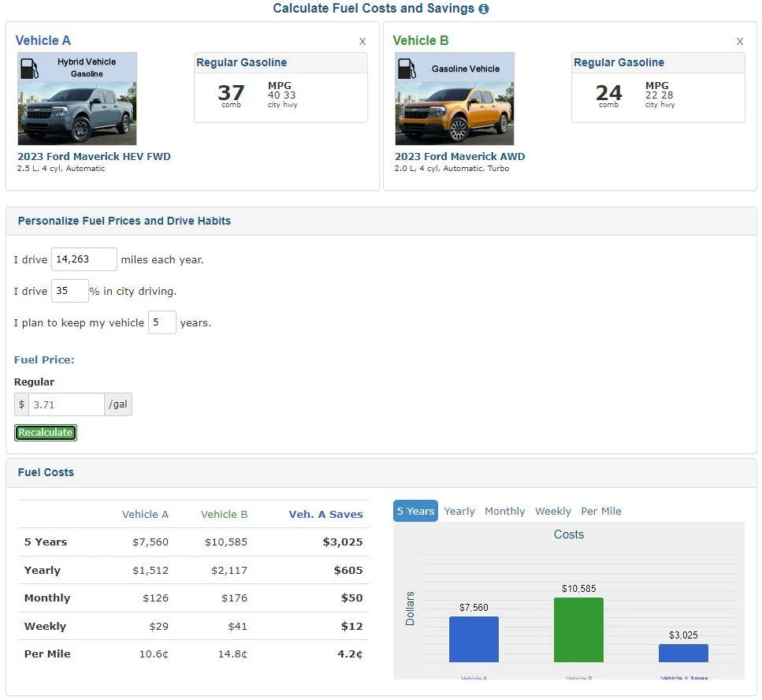Remove Vehicle A with its X button
Image resolution: width=762 pixels, height=700 pixels.
coord(362,41)
